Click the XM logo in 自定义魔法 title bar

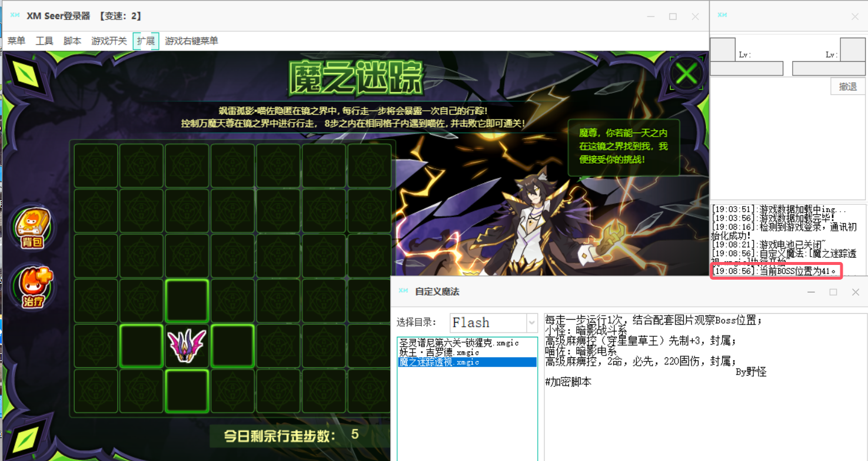pyautogui.click(x=403, y=291)
